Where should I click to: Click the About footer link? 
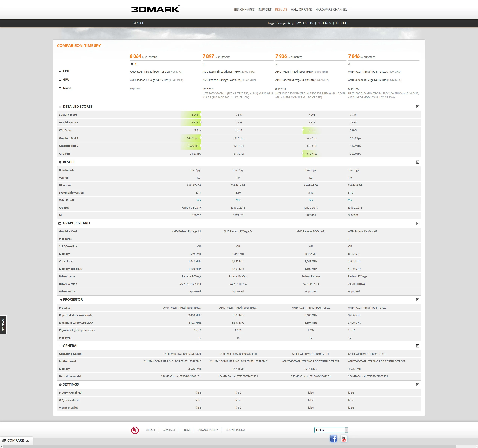pos(150,430)
